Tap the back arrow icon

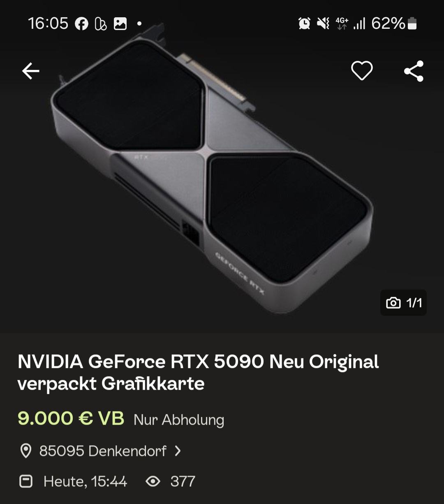[x=31, y=71]
